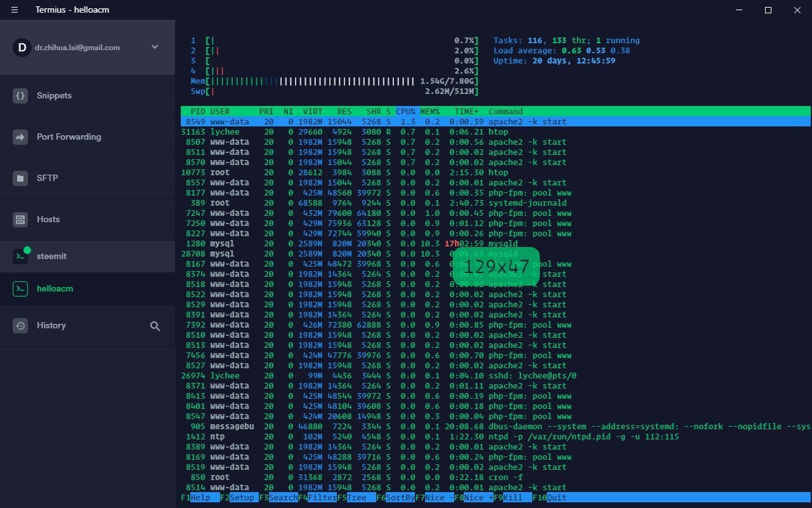Click the user avatar letter D
This screenshot has height=508, width=812.
22,48
